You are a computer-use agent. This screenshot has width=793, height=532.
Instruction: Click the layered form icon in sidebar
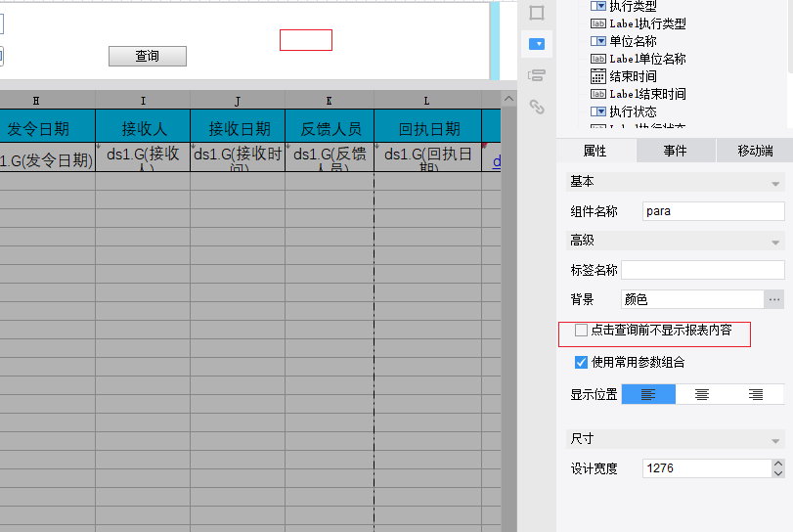(537, 76)
